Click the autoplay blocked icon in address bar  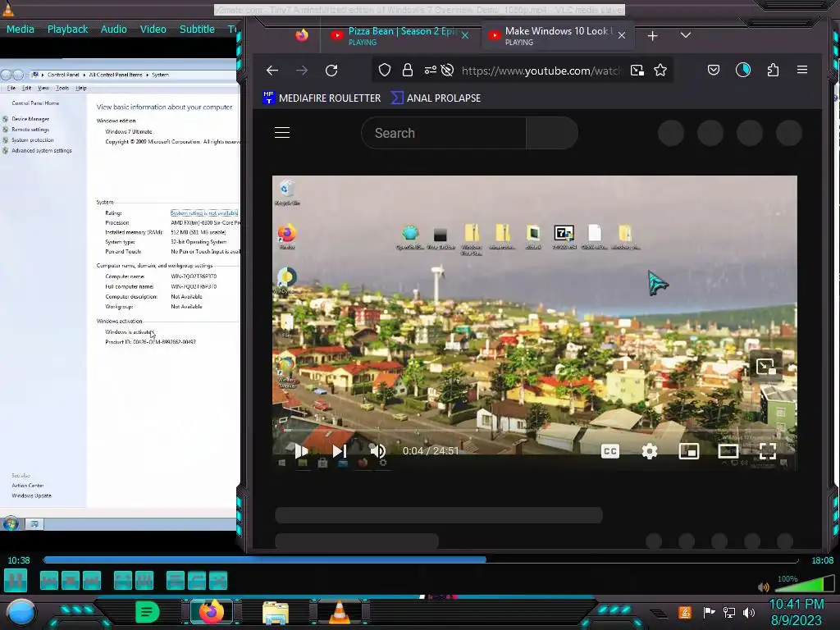pos(447,71)
